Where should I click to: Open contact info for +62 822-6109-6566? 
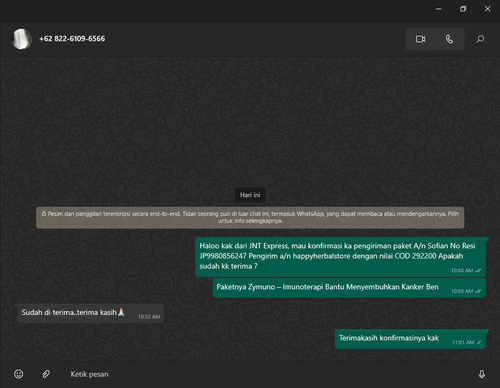[72, 39]
